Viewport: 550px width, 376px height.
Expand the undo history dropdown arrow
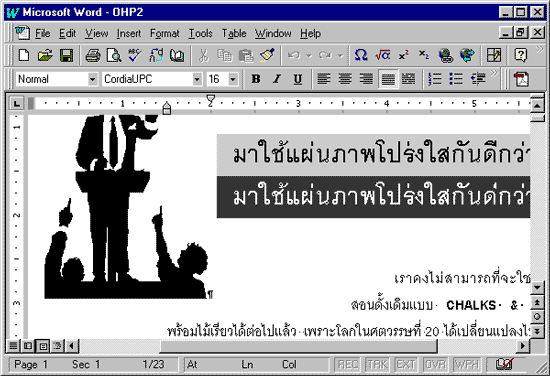coord(309,55)
